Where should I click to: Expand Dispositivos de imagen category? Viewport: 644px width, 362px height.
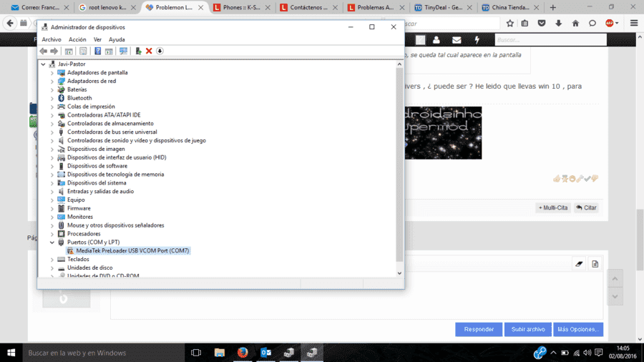pyautogui.click(x=52, y=149)
